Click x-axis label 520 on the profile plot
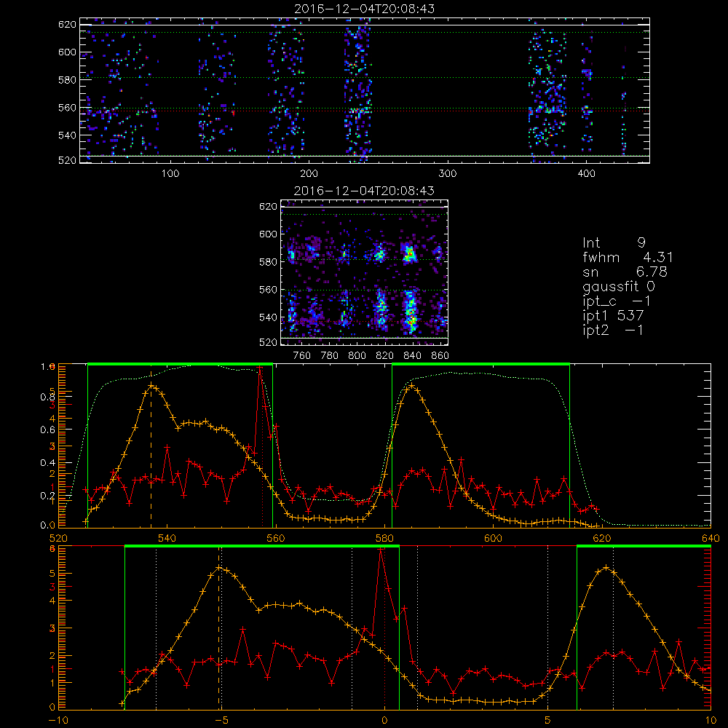 click(58, 538)
